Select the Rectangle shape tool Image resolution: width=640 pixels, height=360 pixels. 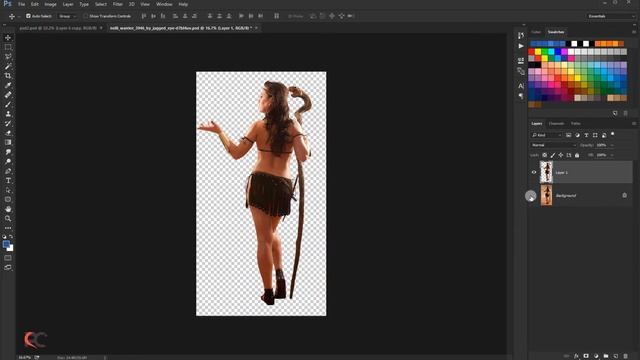(x=8, y=200)
